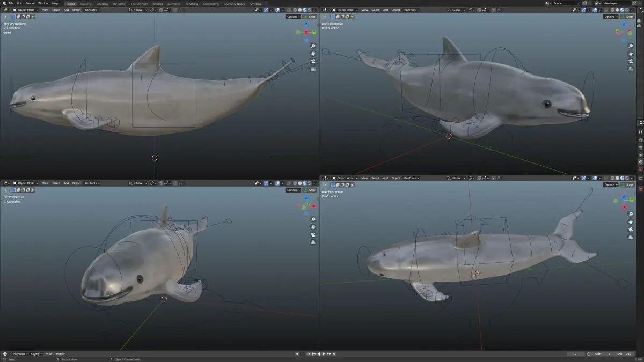Viewport: 644px width, 362px height.
Task: Add a new workspace with the plus tab
Action: point(266,4)
